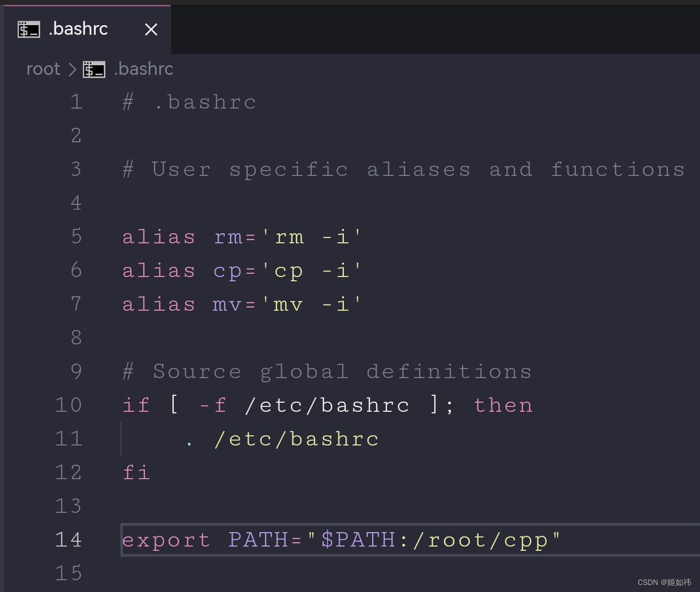700x592 pixels.
Task: Click the 'if [ -f /etc/bashrc ]; then' line
Action: click(327, 405)
